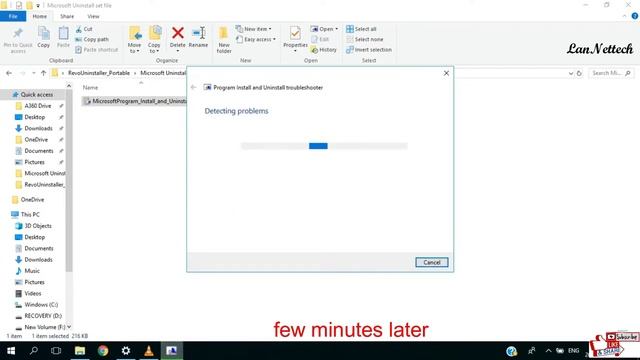The image size is (640, 360).
Task: Open Chrome from the taskbar
Action: coord(103,351)
